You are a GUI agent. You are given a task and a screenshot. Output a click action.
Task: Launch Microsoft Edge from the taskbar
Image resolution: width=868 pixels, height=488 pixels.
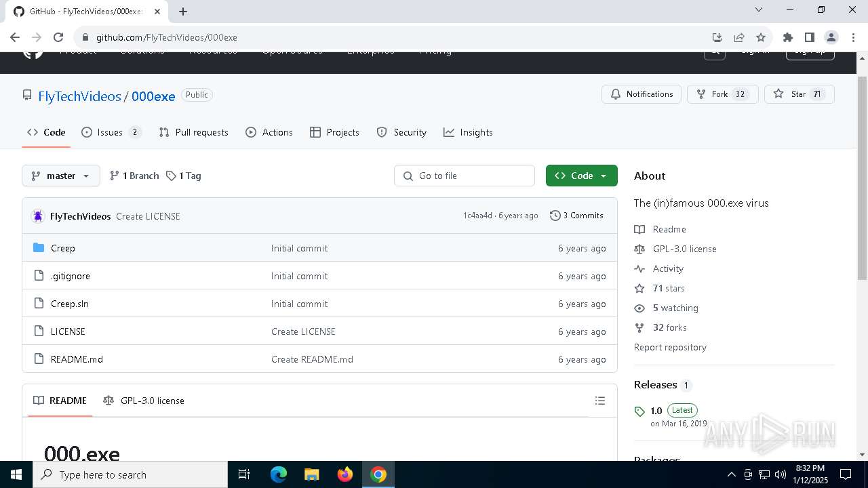pyautogui.click(x=279, y=474)
